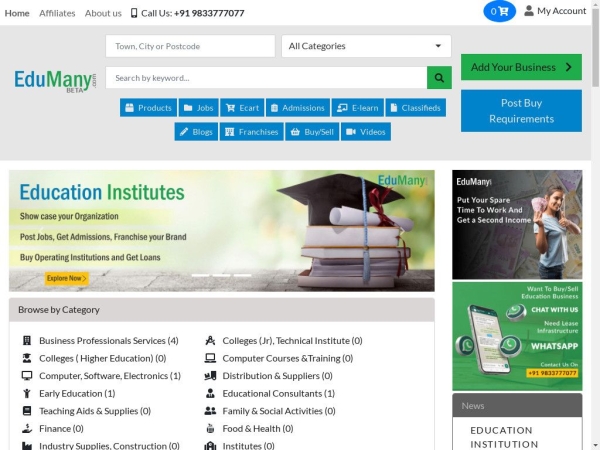This screenshot has width=600, height=450.
Task: Click My Account link text
Action: tap(561, 11)
